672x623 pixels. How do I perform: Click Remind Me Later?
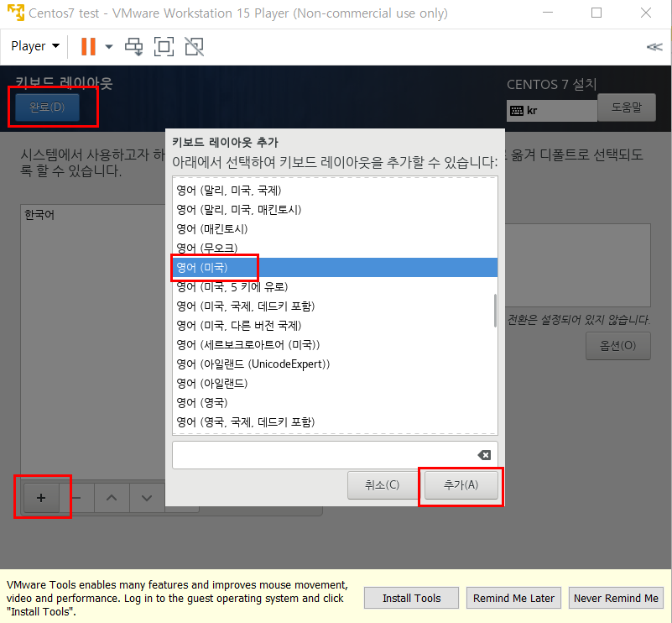click(x=513, y=598)
